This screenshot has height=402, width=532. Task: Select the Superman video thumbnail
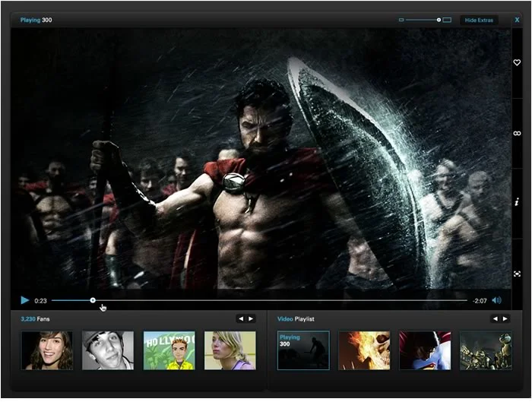425,350
